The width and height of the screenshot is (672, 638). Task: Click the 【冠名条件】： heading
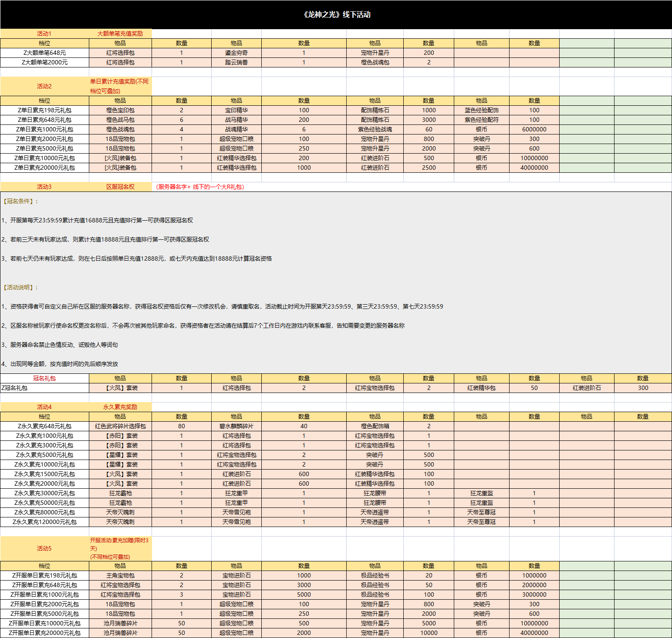[20, 201]
